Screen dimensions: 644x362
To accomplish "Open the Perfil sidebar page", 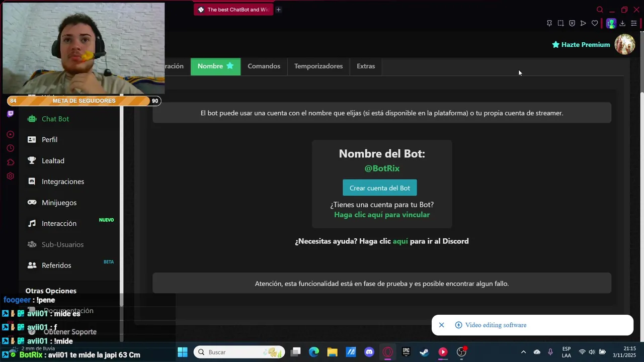I will click(x=69, y=140).
